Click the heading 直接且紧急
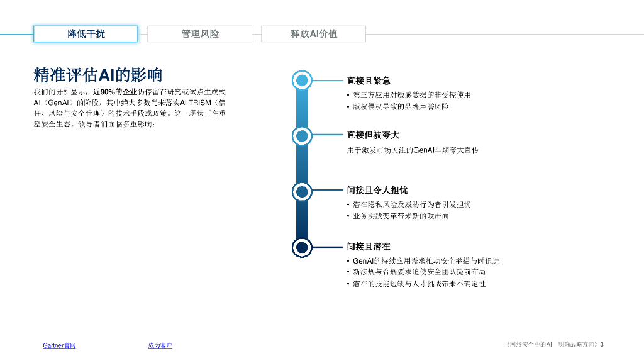 369,81
